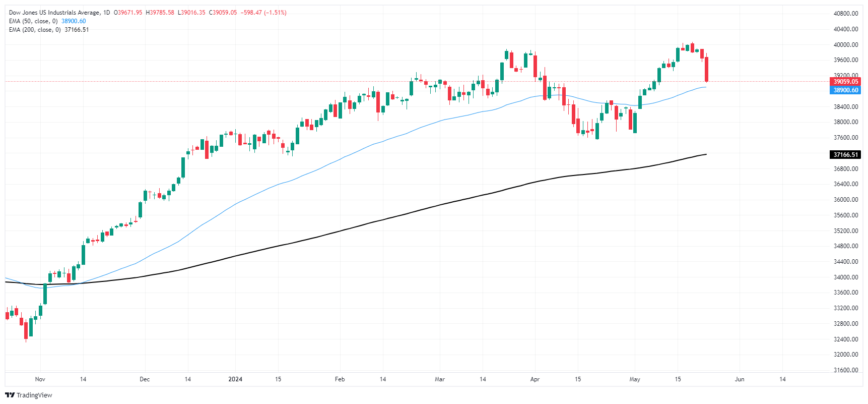Click the 2024 date label on time axis
The width and height of the screenshot is (868, 404).
[x=235, y=379]
